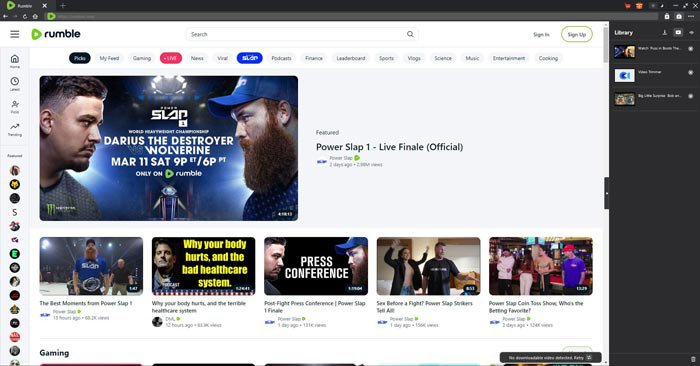
Task: Select the Podcasts category chip
Action: (x=281, y=58)
